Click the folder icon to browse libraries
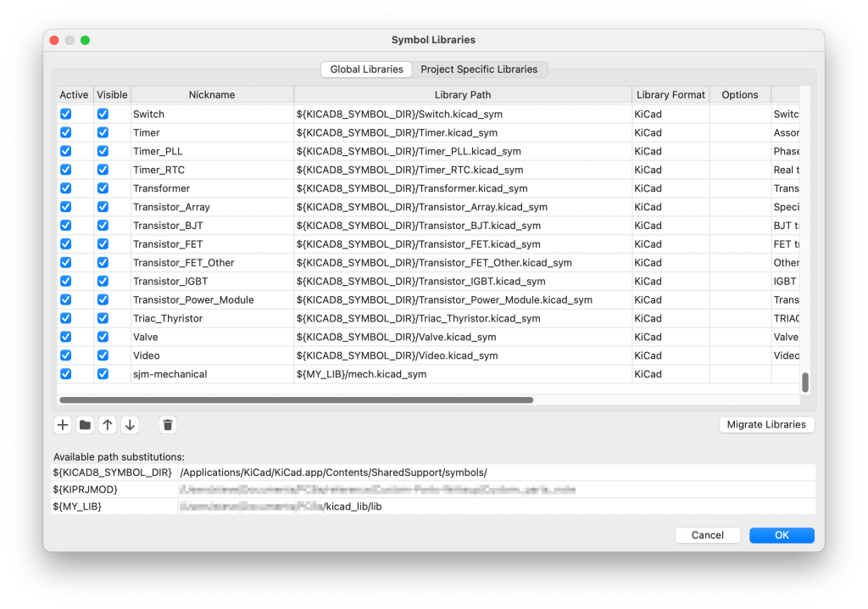This screenshot has width=868, height=609. point(85,425)
